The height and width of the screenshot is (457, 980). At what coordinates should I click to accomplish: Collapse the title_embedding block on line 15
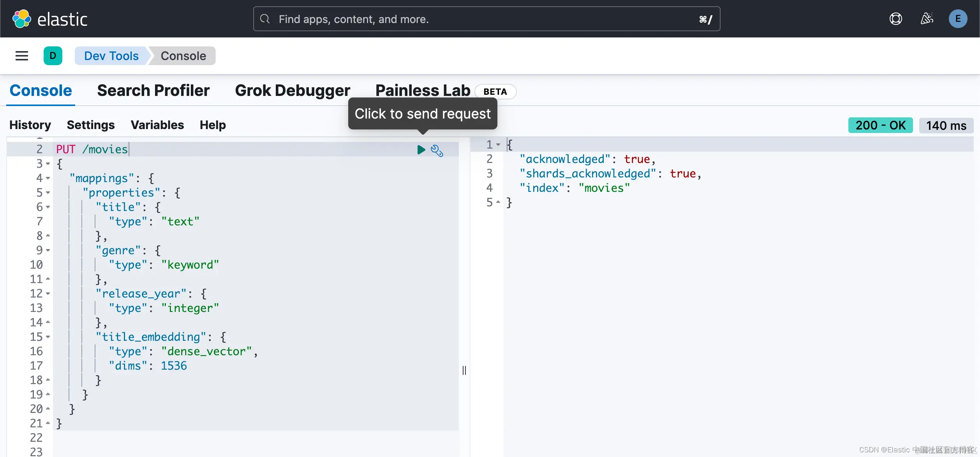coord(48,337)
